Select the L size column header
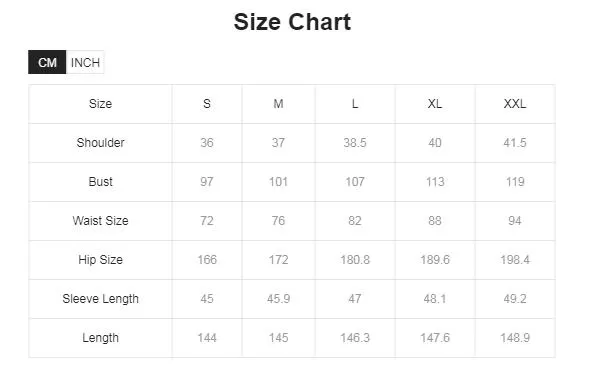This screenshot has width=593, height=381. tap(355, 104)
